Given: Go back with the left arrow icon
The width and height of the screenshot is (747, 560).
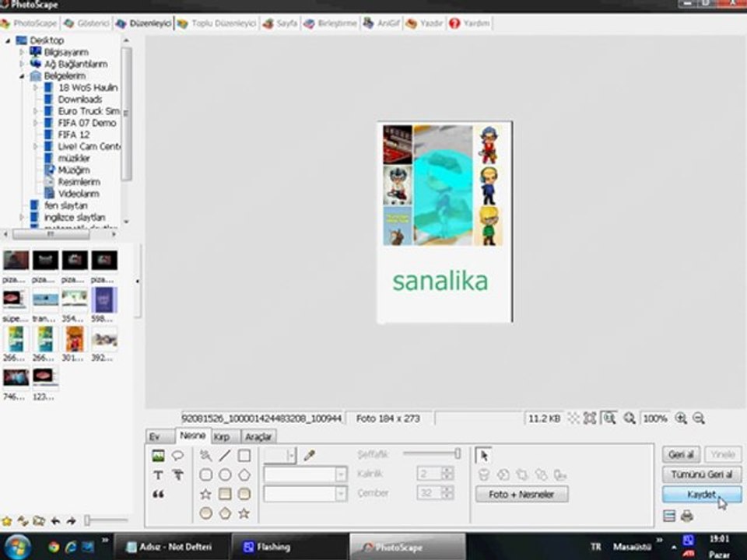Looking at the screenshot, I should [55, 521].
